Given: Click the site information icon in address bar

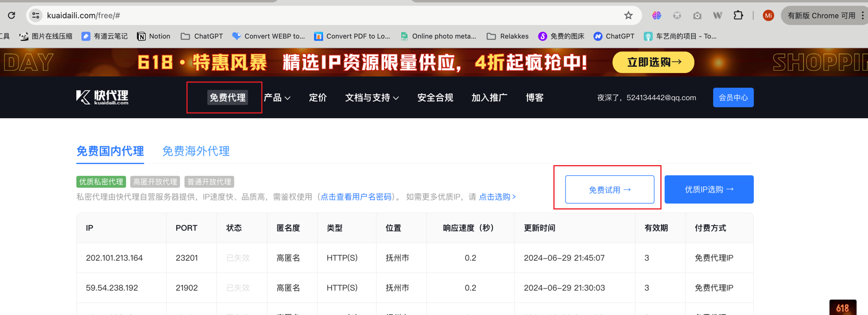Looking at the screenshot, I should tap(36, 15).
